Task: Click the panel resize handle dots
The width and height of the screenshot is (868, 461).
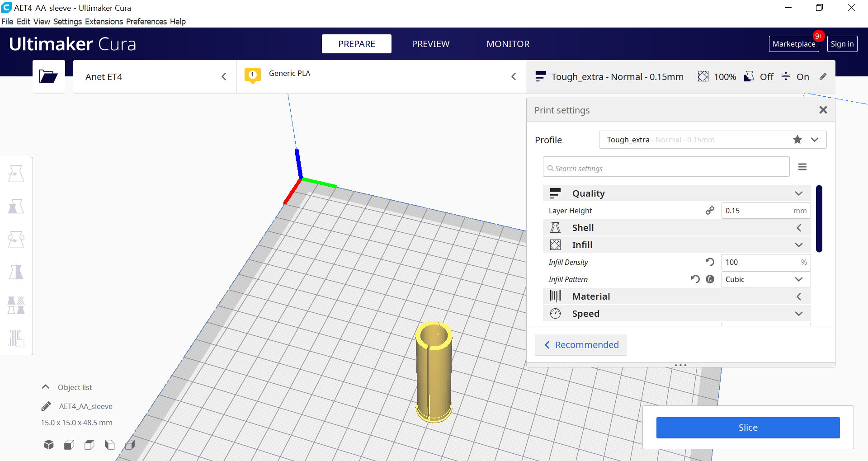Action: click(x=680, y=365)
